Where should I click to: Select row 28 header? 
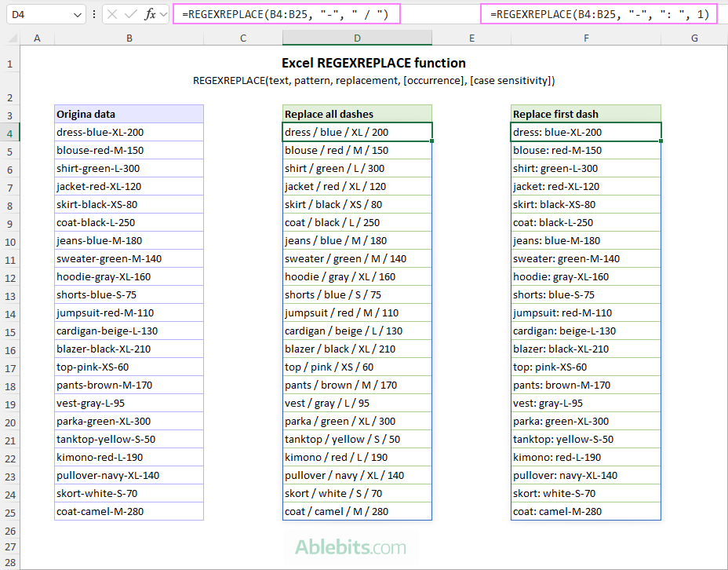click(10, 563)
